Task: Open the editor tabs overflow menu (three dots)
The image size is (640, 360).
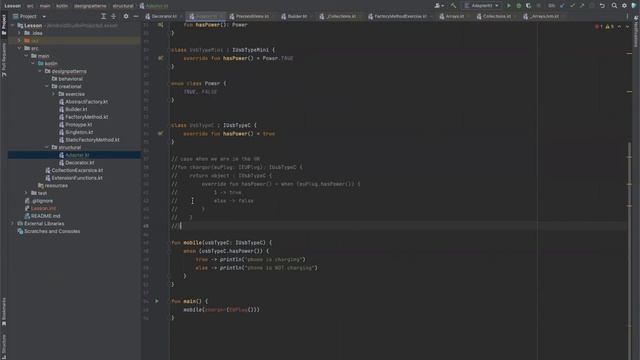Action: 627,16
